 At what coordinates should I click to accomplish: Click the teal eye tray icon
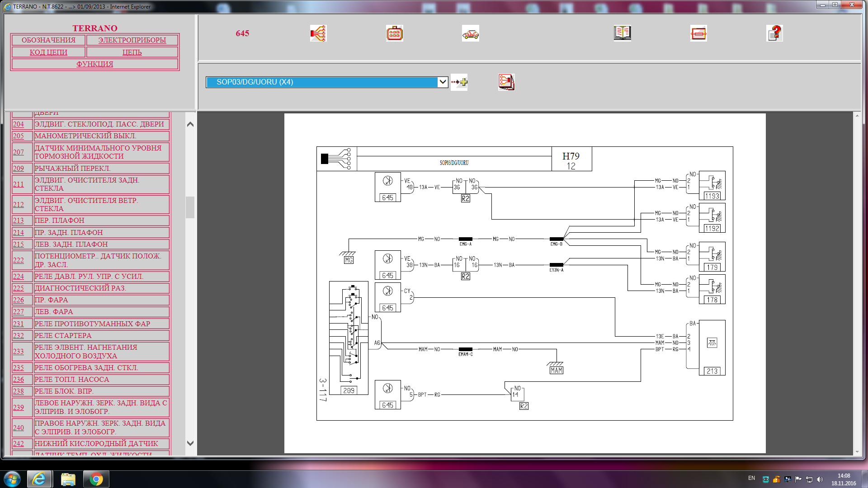pos(766,479)
